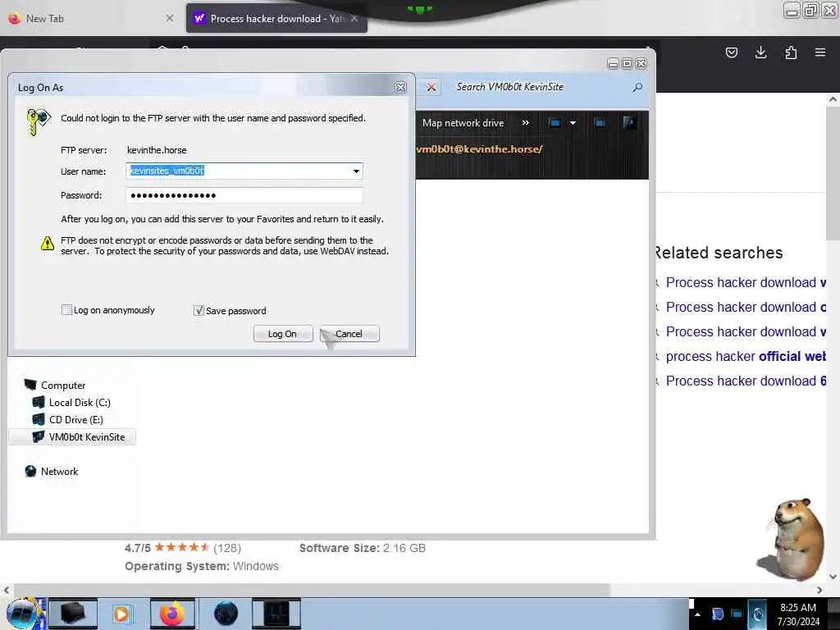Launch Windows Media Player from taskbar

121,614
